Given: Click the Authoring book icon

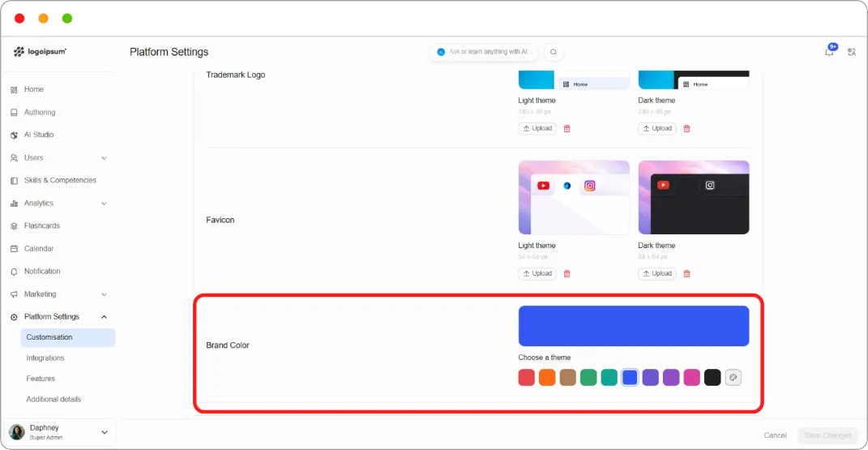Looking at the screenshot, I should pyautogui.click(x=14, y=113).
